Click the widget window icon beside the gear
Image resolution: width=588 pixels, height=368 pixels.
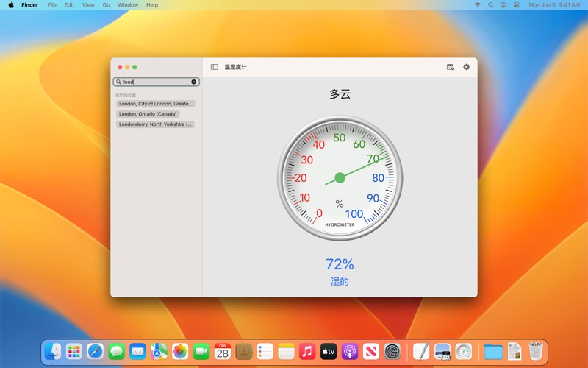[451, 67]
